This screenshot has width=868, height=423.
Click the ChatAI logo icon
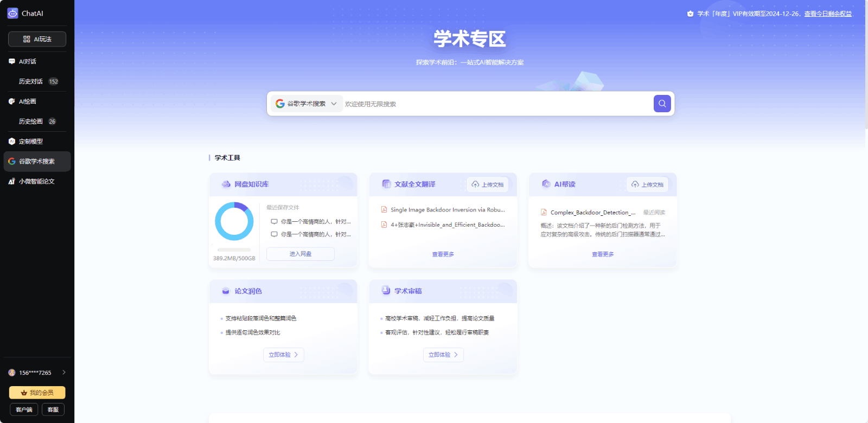(12, 13)
